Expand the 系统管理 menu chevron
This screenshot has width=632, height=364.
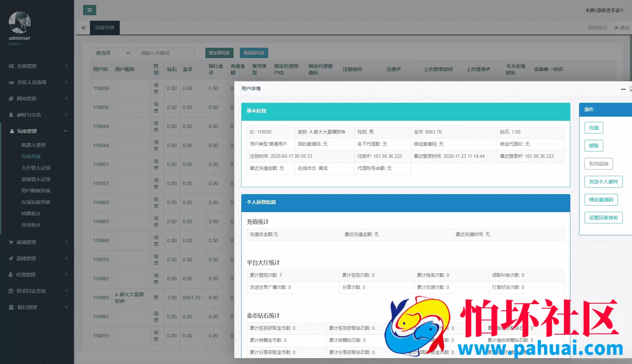(66, 66)
